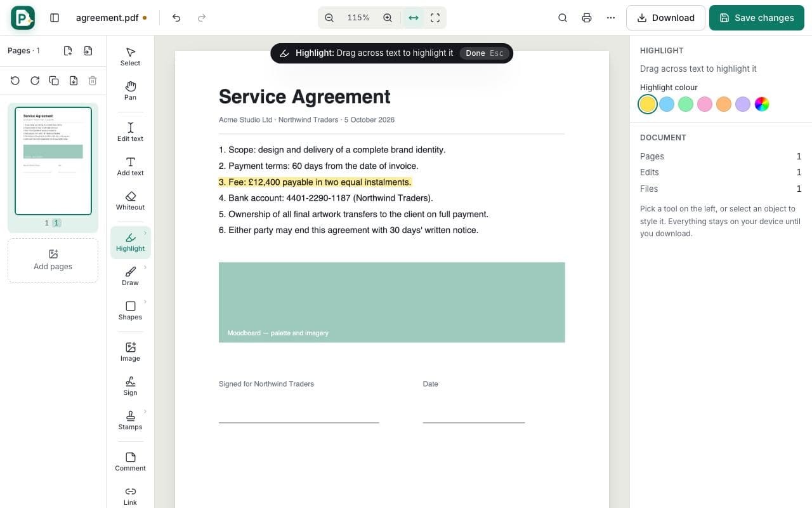Duplicate the selected page
The image size is (812, 508).
pos(54,81)
